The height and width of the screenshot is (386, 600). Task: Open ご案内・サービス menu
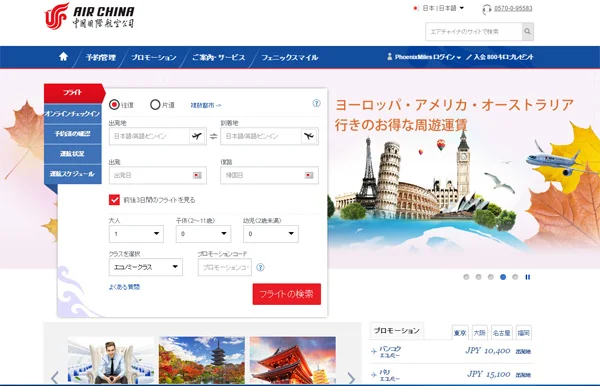click(218, 57)
